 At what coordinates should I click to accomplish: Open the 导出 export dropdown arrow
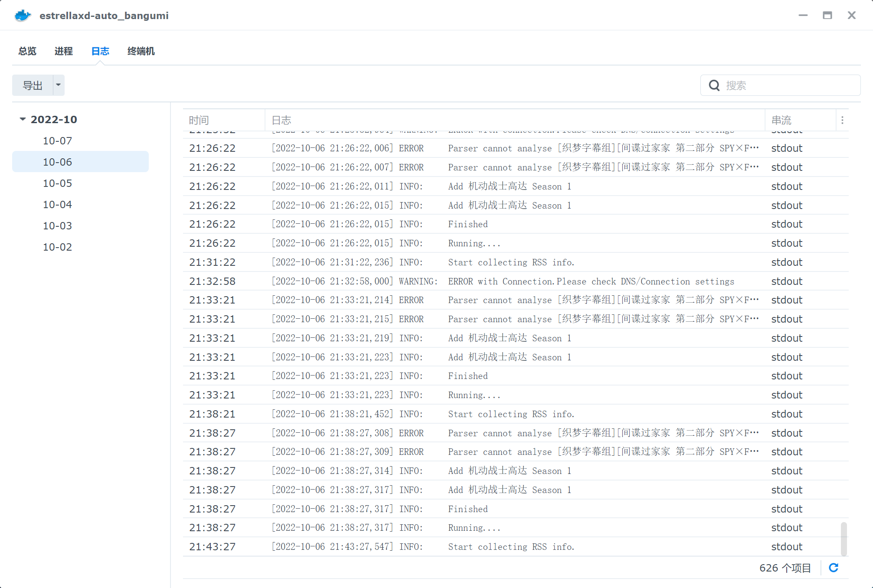point(59,85)
